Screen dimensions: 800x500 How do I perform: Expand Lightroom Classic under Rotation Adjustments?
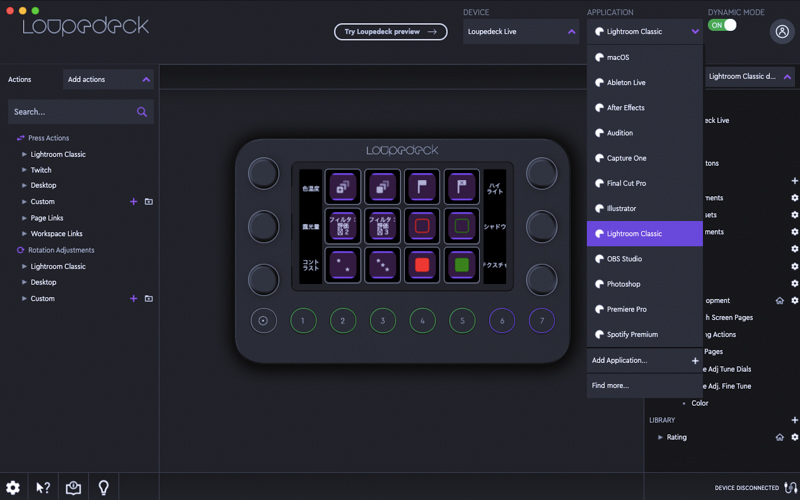tap(24, 266)
